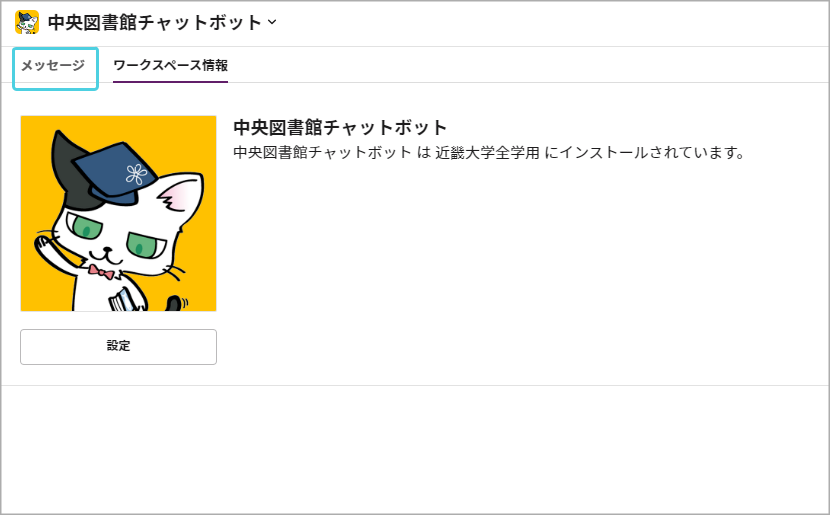This screenshot has height=515, width=830.
Task: Click the cat's left green eye
Action: (x=85, y=227)
